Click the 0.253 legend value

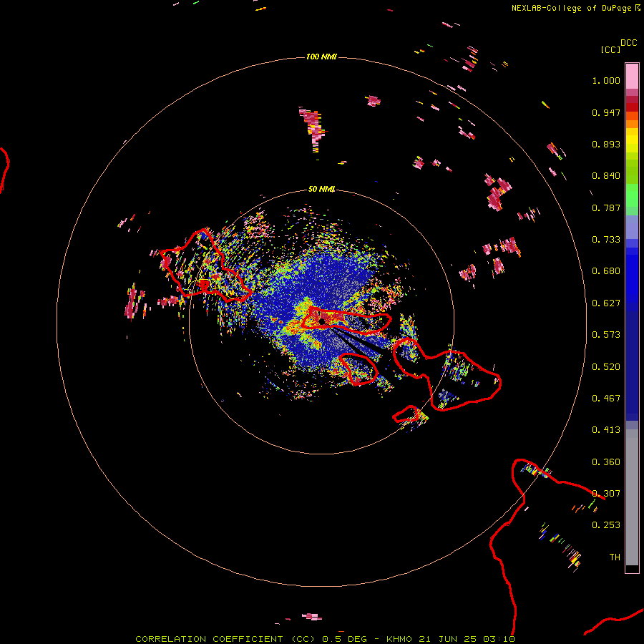pyautogui.click(x=606, y=525)
